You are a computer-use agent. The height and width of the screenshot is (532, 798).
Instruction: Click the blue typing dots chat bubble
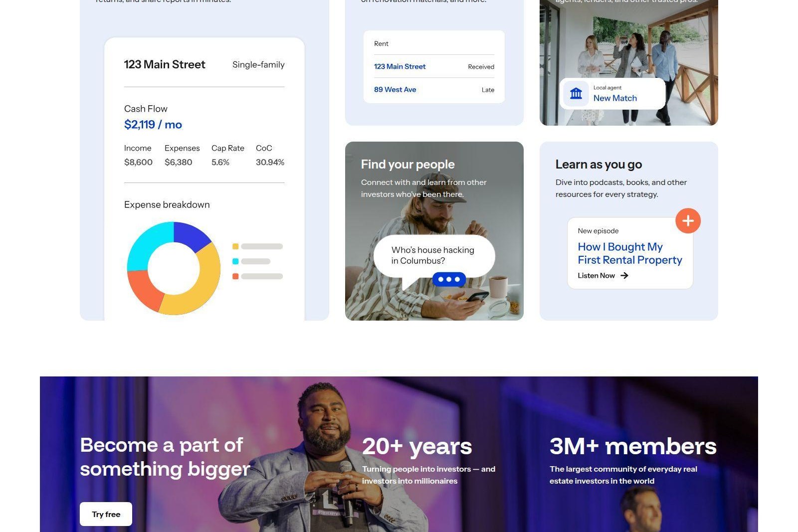(x=449, y=279)
